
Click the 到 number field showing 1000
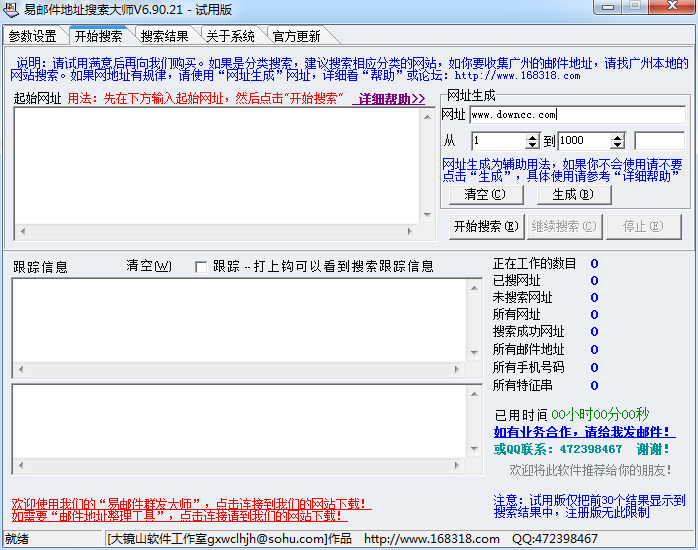click(x=584, y=141)
